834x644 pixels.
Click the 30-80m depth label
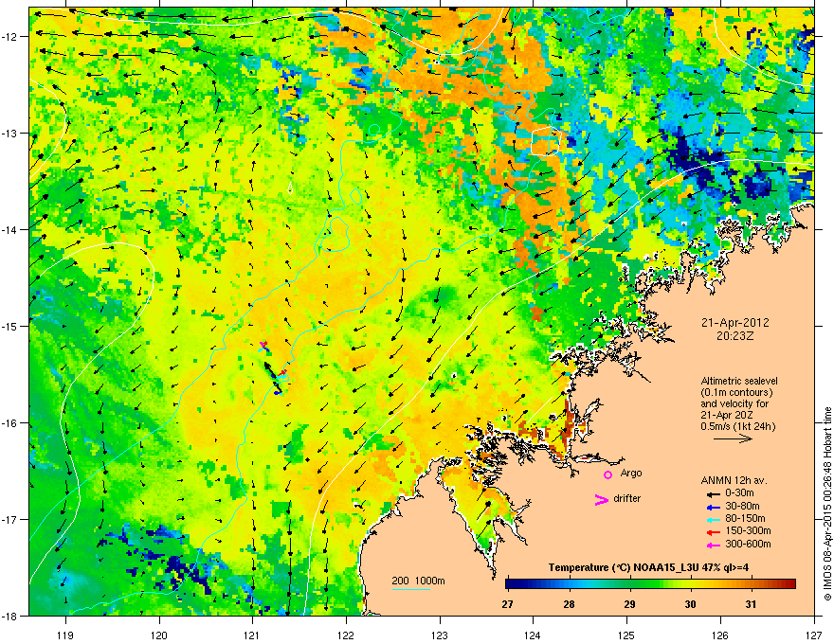tap(742, 506)
